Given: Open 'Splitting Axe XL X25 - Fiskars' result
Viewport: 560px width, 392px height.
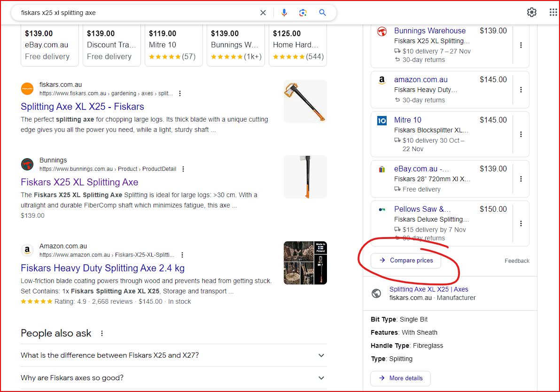Looking at the screenshot, I should (x=83, y=107).
